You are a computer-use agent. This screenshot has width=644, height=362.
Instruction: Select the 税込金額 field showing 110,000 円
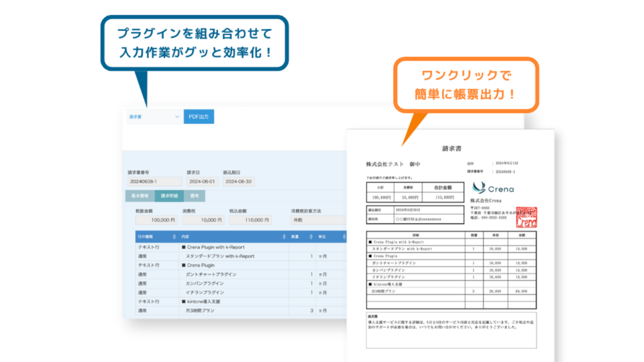[x=250, y=220]
